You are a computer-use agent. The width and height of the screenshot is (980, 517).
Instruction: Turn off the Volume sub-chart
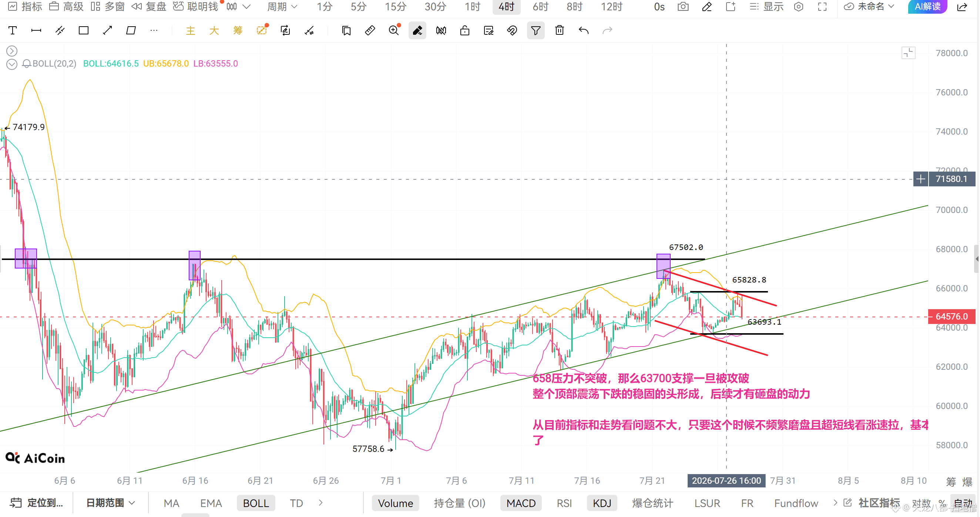pyautogui.click(x=396, y=503)
